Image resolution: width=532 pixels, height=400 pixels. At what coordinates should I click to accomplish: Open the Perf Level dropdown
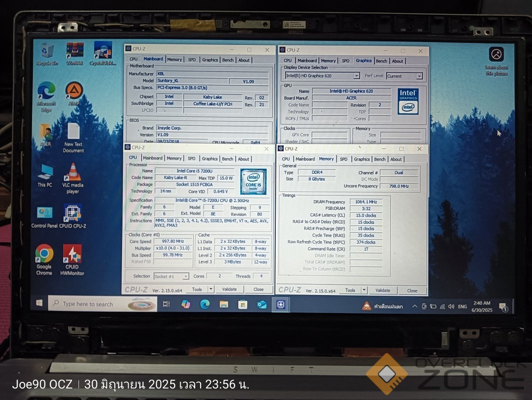click(x=419, y=76)
